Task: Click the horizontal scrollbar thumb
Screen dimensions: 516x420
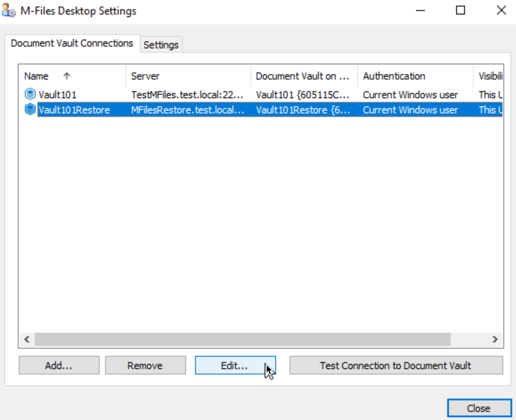Action: tap(242, 339)
